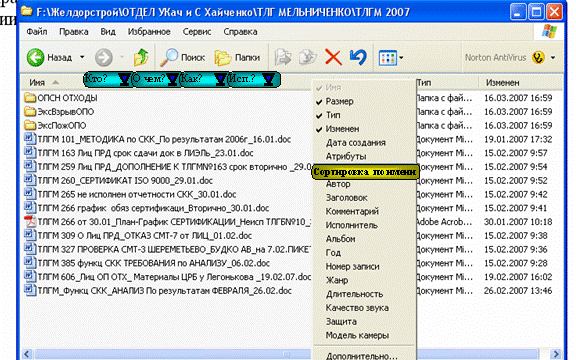Click the Copy To toolbar icon
This screenshot has width=576, height=360.
point(308,57)
